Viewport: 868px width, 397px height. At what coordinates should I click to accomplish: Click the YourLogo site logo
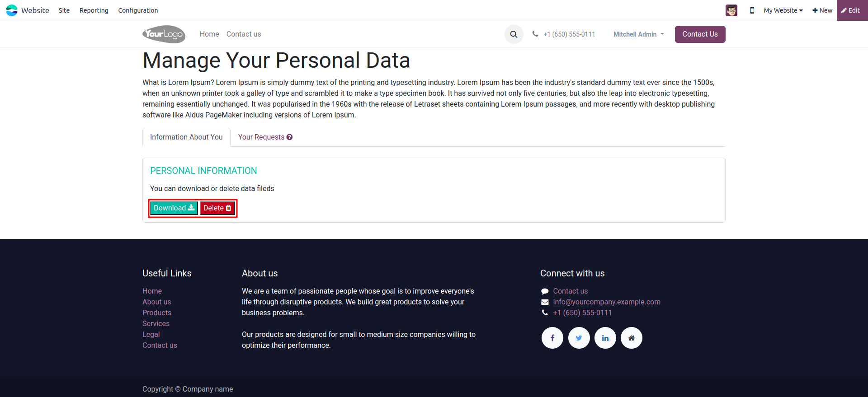[164, 34]
